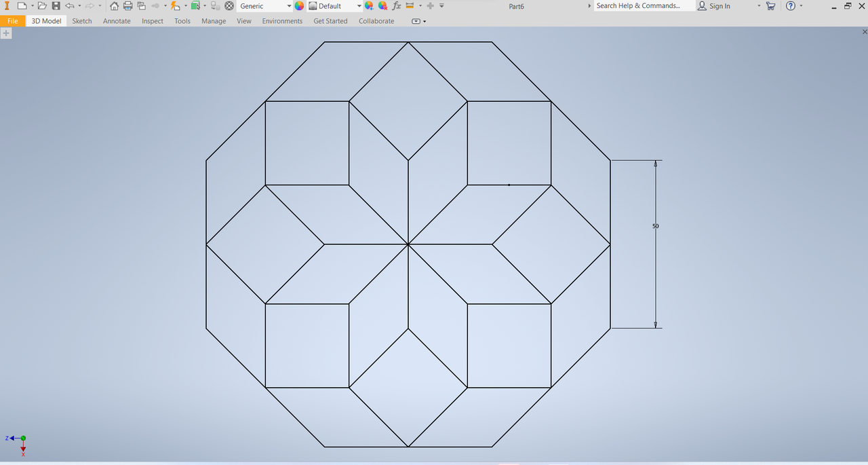Expand the Undo history dropdown arrow
Screen dimensions: 868x465
pyautogui.click(x=80, y=6)
